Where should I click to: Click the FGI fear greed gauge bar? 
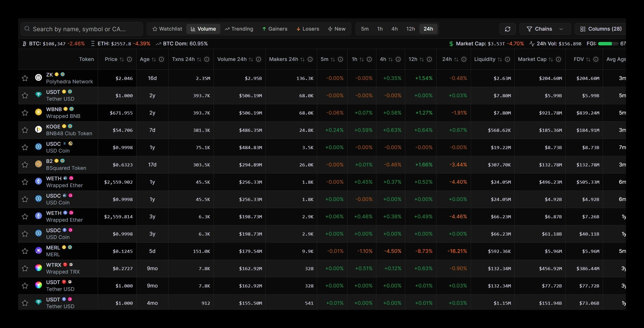[x=608, y=44]
